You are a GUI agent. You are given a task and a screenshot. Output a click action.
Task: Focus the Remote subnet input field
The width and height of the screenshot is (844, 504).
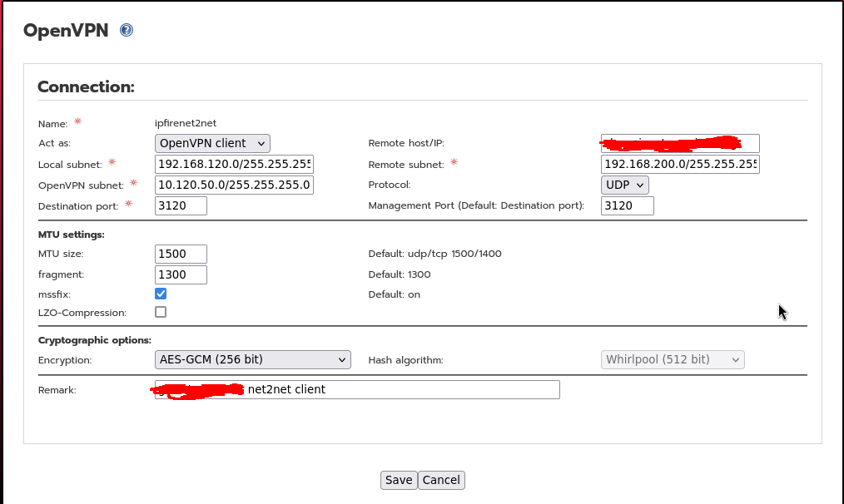[680, 164]
